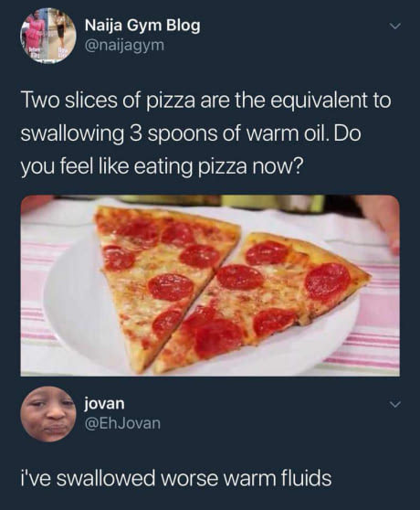Viewport: 420px width, 510px height.
Task: Expand options chevron on Naija Gym Blog tweet
Action: point(395,27)
